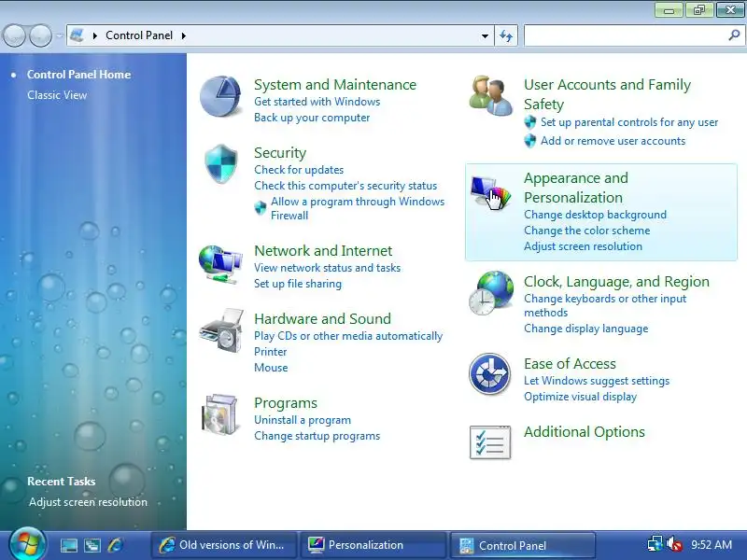Open Hardware and Sound heading

[322, 318]
